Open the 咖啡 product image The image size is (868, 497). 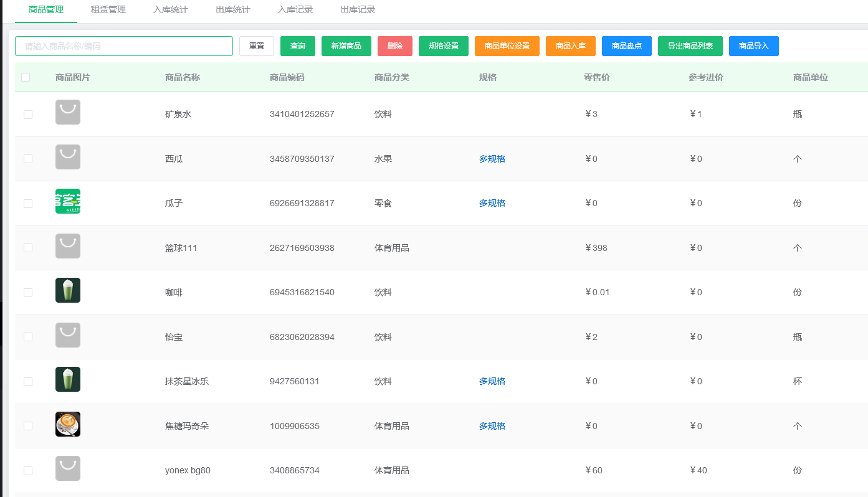point(67,290)
